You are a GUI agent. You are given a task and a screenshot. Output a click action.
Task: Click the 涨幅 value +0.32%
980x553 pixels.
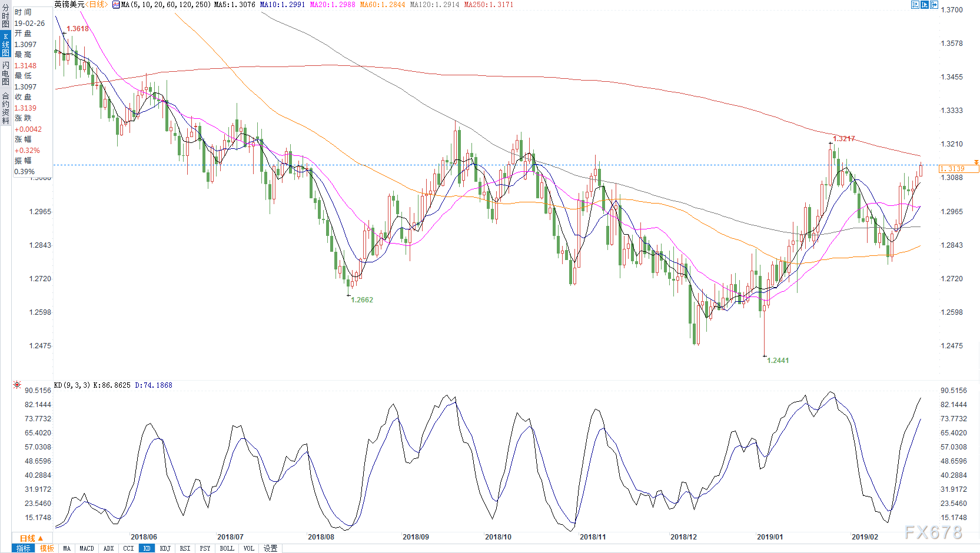coord(27,151)
